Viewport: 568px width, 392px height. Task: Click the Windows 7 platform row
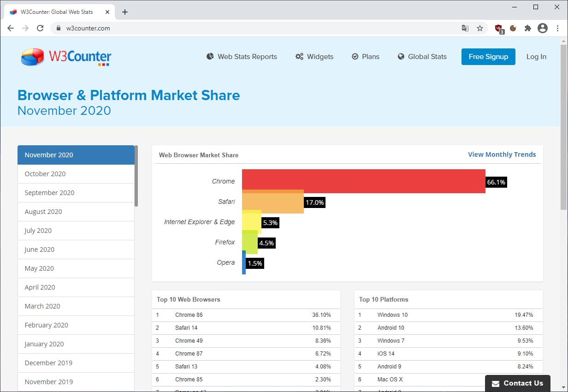coord(449,341)
